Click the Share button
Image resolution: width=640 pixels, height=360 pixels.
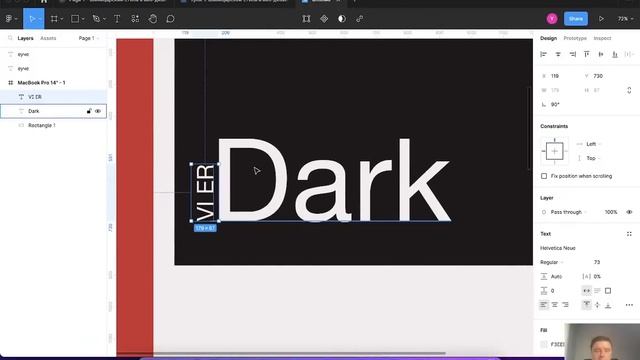tap(576, 19)
